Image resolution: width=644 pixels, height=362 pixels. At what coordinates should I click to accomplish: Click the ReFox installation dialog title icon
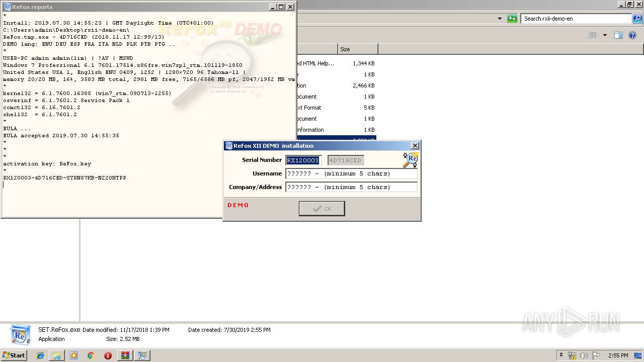click(228, 146)
